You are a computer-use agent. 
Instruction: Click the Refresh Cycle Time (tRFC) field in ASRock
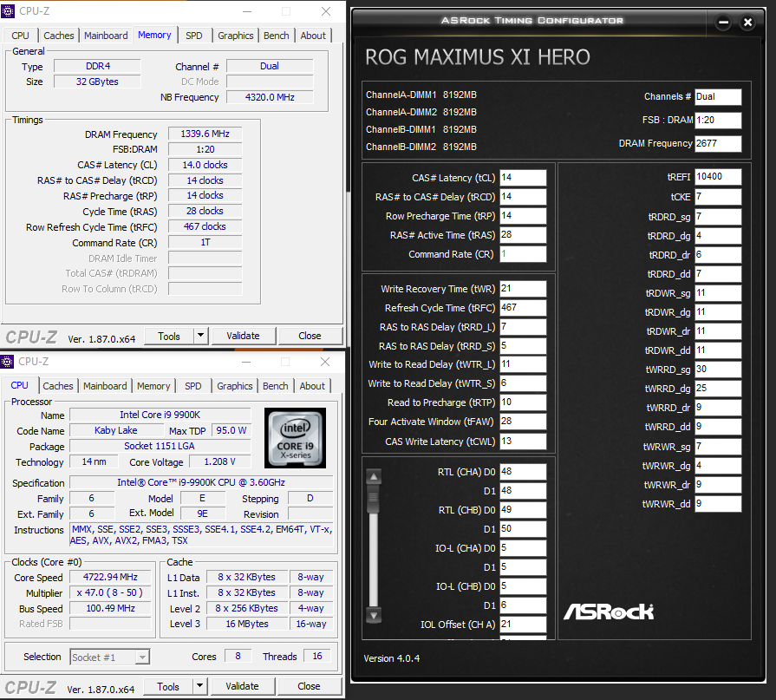click(523, 307)
